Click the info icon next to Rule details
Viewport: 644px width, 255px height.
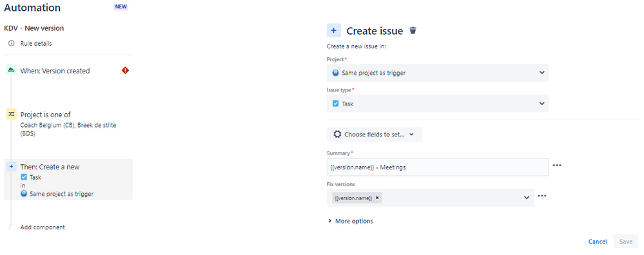[x=11, y=43]
